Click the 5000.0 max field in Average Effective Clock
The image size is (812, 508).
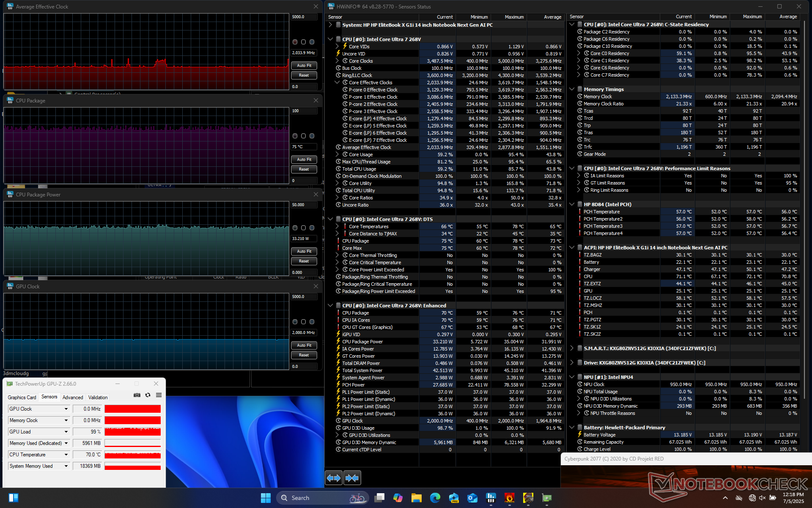pos(304,17)
